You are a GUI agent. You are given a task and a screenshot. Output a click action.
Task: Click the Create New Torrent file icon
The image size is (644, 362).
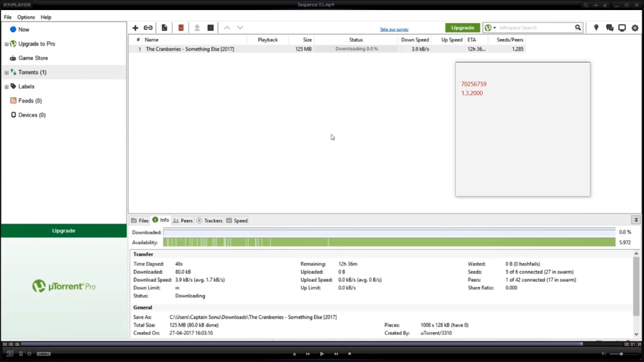(164, 28)
